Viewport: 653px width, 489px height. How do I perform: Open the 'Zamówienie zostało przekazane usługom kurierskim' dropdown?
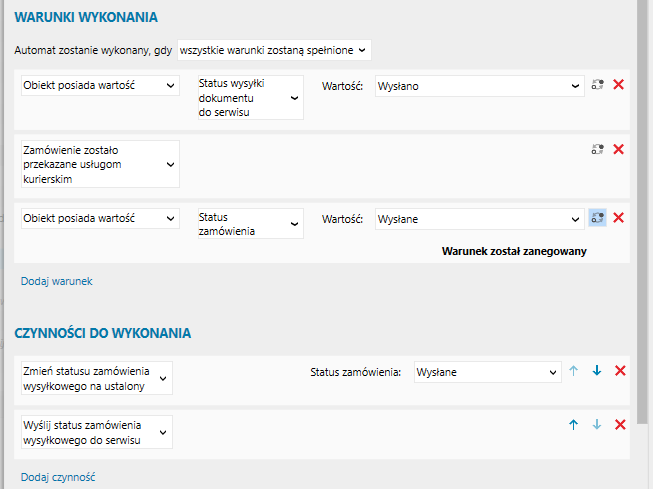tap(98, 163)
